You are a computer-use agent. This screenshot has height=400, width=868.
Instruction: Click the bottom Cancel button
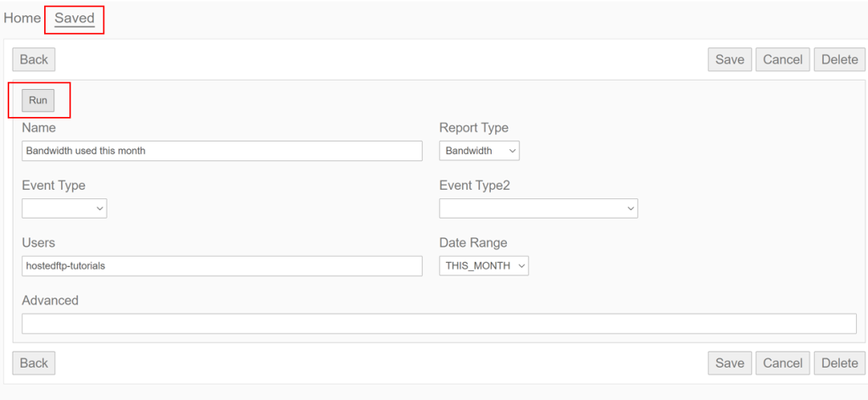coord(782,363)
